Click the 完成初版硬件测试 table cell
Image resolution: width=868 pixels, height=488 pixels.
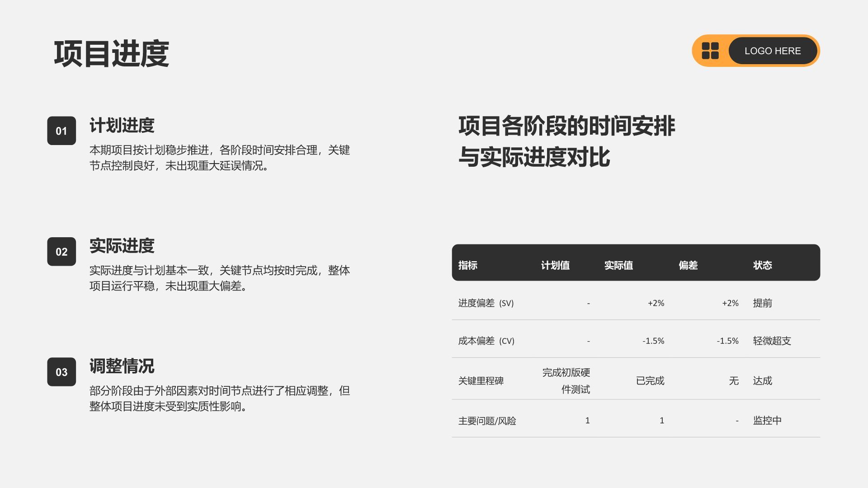coord(566,381)
